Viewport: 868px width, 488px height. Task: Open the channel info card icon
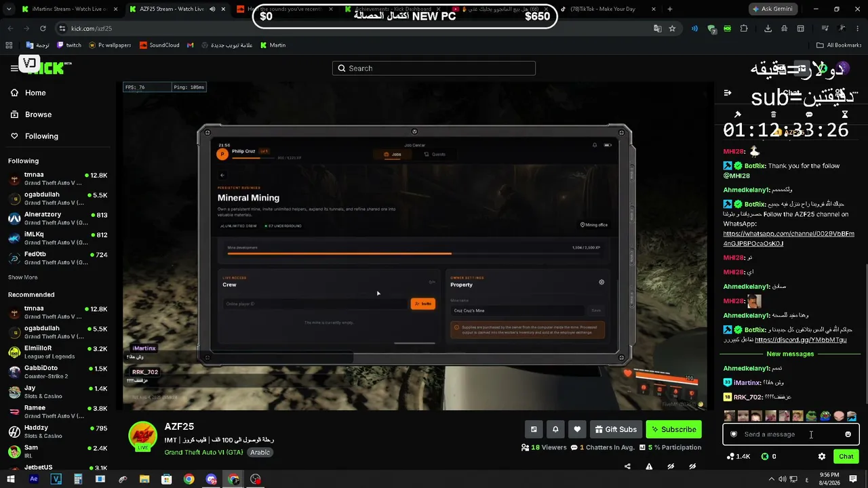pos(534,429)
